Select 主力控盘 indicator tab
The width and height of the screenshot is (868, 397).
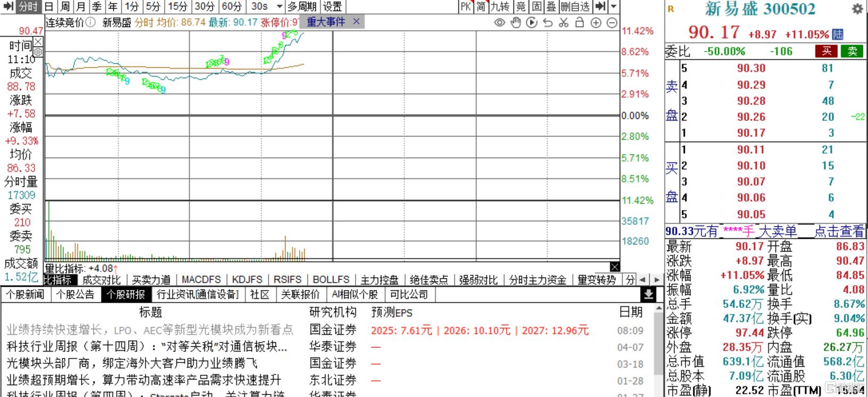tap(379, 280)
